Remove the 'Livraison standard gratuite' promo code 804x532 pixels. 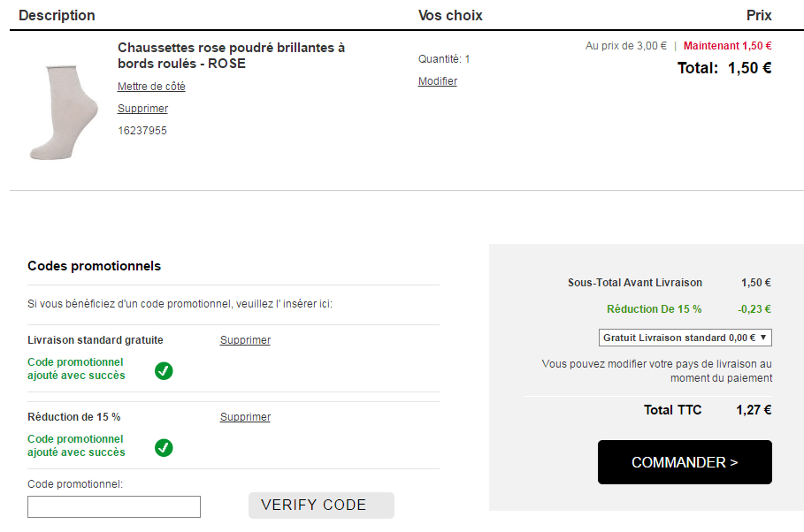tap(245, 340)
